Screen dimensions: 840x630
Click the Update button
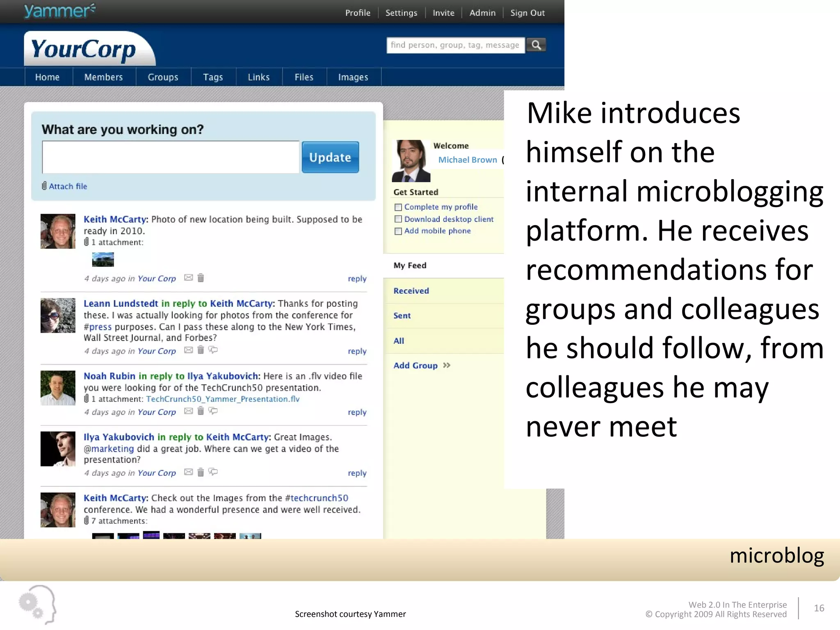point(330,157)
